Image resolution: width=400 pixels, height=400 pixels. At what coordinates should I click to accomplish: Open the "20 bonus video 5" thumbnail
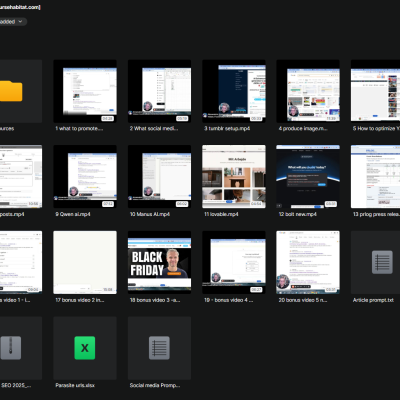(308, 262)
